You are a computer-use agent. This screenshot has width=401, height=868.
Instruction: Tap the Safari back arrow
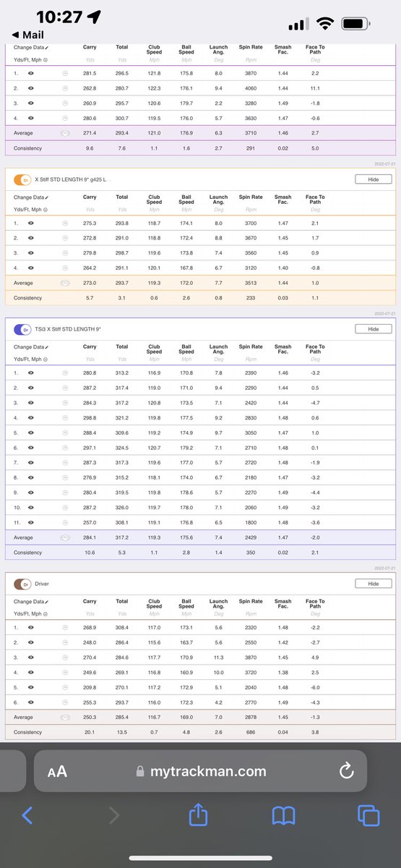coord(27,816)
